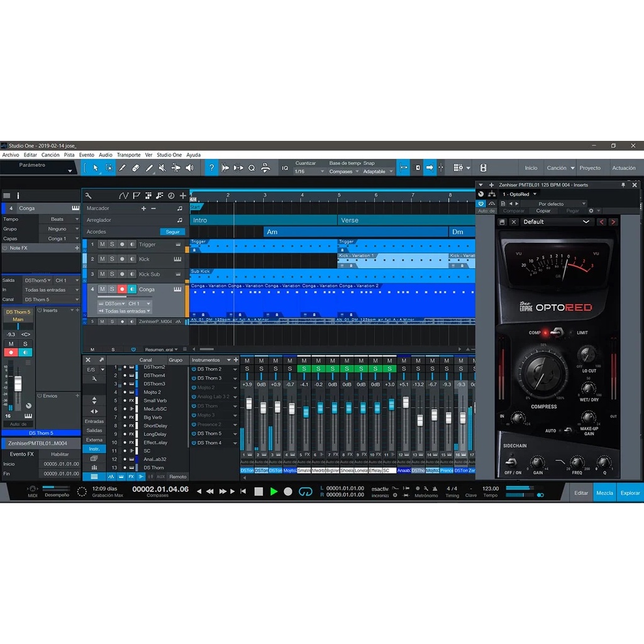
Task: Return to zero in transport
Action: coord(243,491)
